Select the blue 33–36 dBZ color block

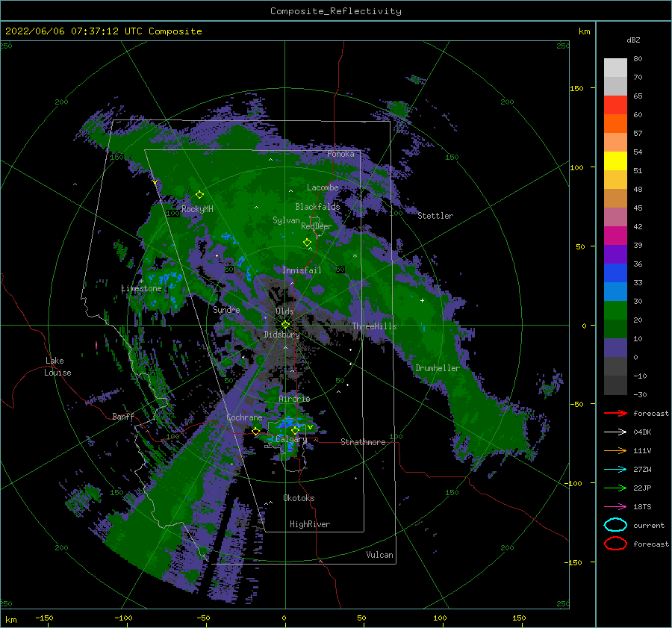(x=615, y=273)
